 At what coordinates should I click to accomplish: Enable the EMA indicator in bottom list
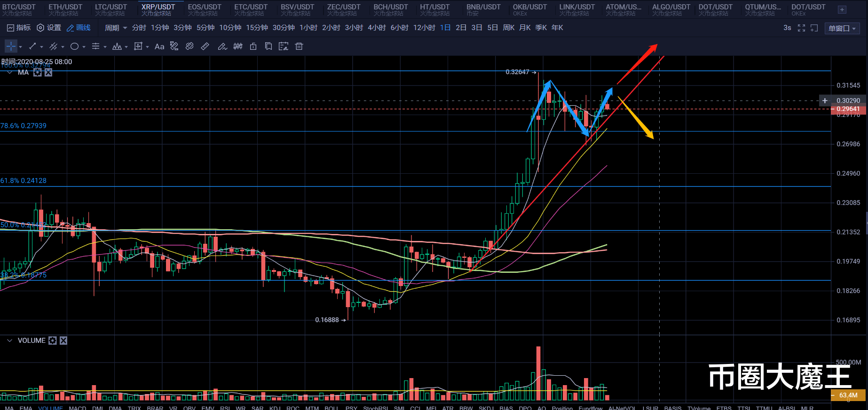26,408
